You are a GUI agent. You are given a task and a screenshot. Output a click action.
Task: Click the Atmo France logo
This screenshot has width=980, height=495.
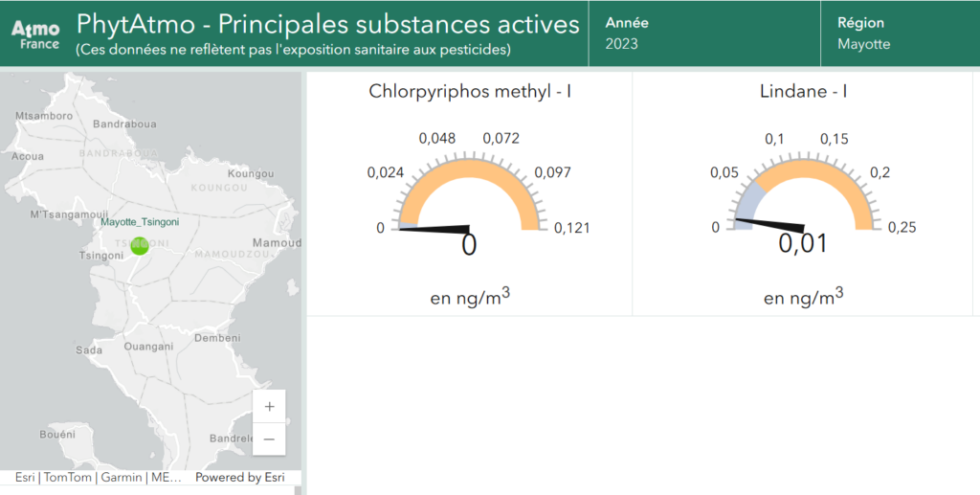click(x=35, y=35)
